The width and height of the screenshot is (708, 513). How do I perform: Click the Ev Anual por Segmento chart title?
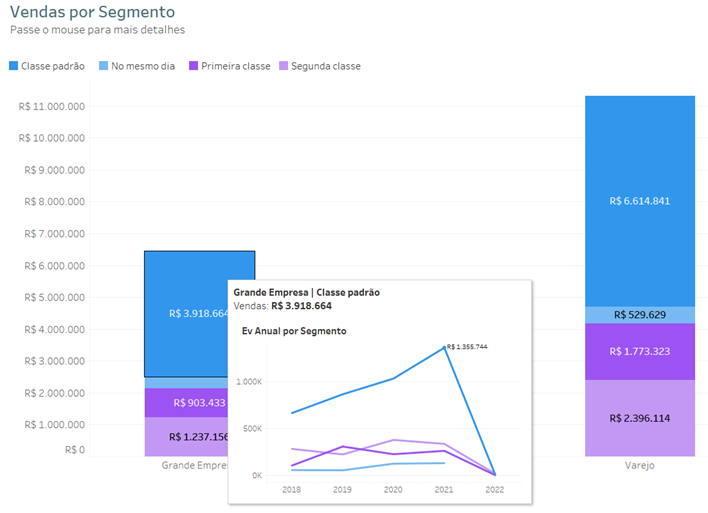pyautogui.click(x=294, y=331)
